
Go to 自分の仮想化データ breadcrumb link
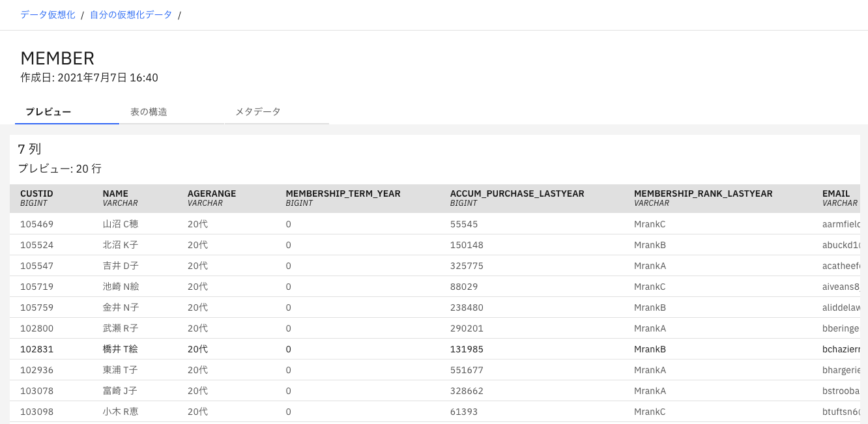[131, 14]
